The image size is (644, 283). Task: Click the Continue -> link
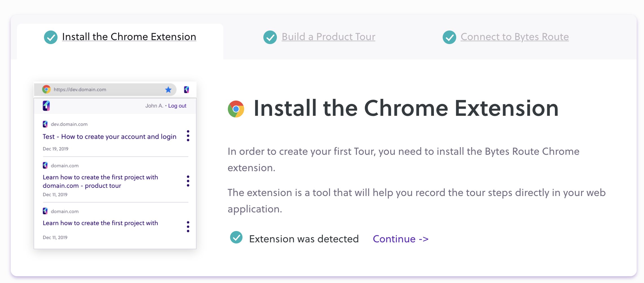(x=400, y=239)
